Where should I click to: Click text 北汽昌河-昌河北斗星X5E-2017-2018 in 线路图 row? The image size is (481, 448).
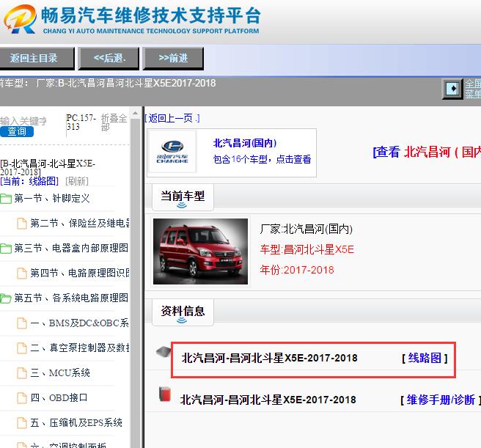tap(269, 358)
